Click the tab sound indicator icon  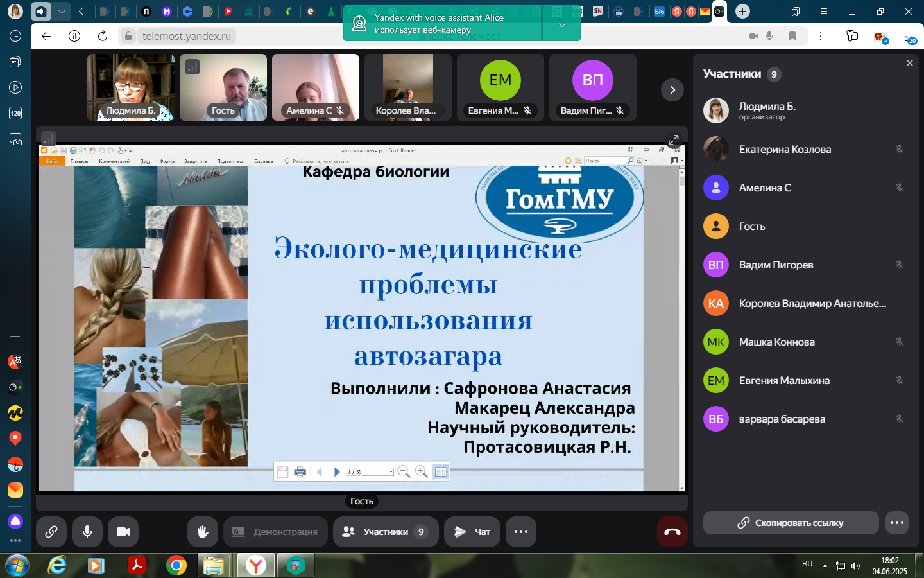tap(41, 11)
